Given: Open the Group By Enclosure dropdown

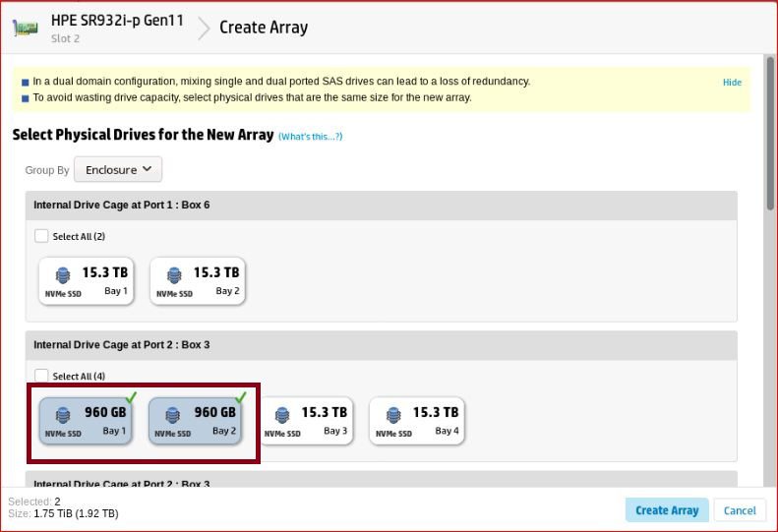Looking at the screenshot, I should [118, 169].
